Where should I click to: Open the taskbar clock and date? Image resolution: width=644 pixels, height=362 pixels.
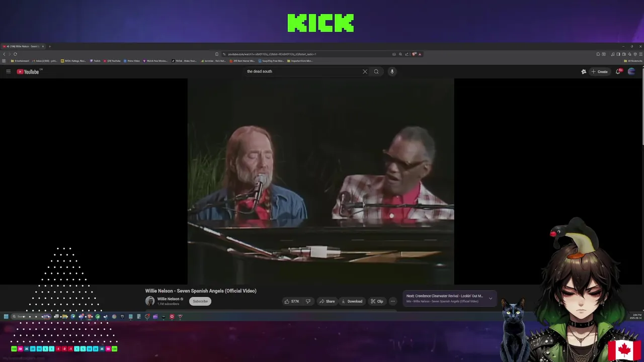[635, 317]
